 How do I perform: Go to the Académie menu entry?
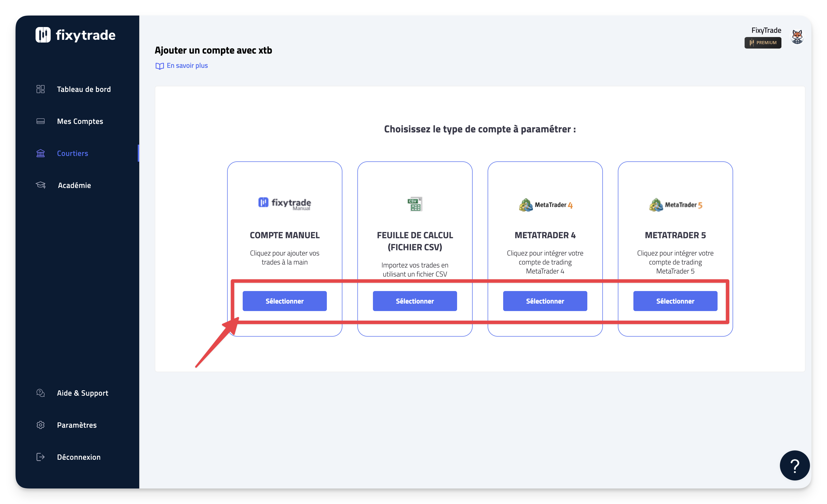tap(74, 185)
